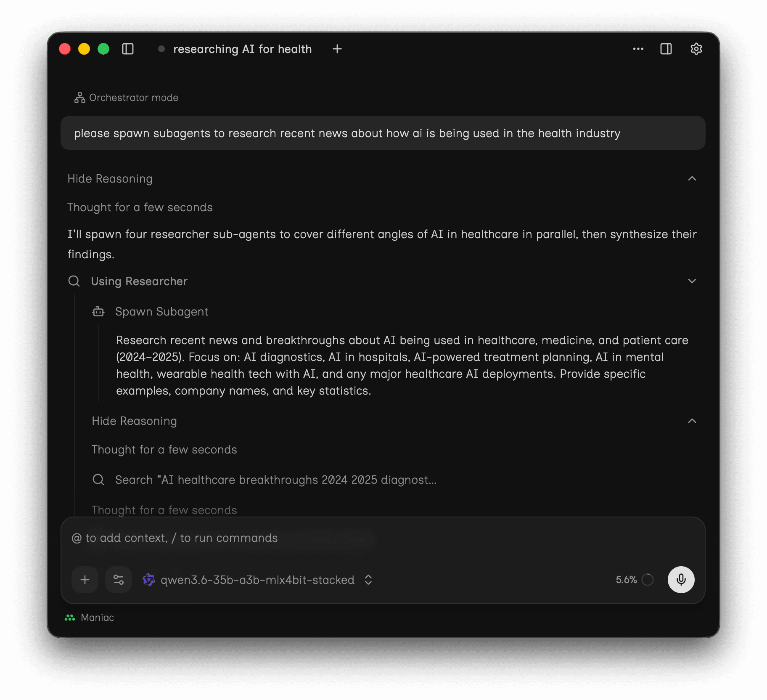767x700 pixels.
Task: Click the Spawn Subagent robot icon
Action: [98, 312]
